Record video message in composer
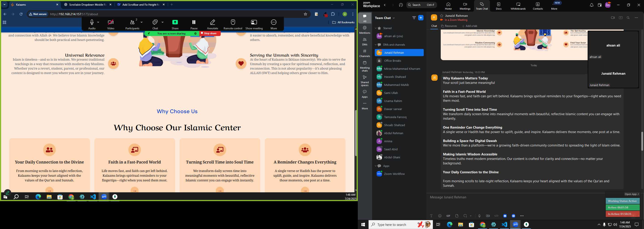 click(488, 216)
